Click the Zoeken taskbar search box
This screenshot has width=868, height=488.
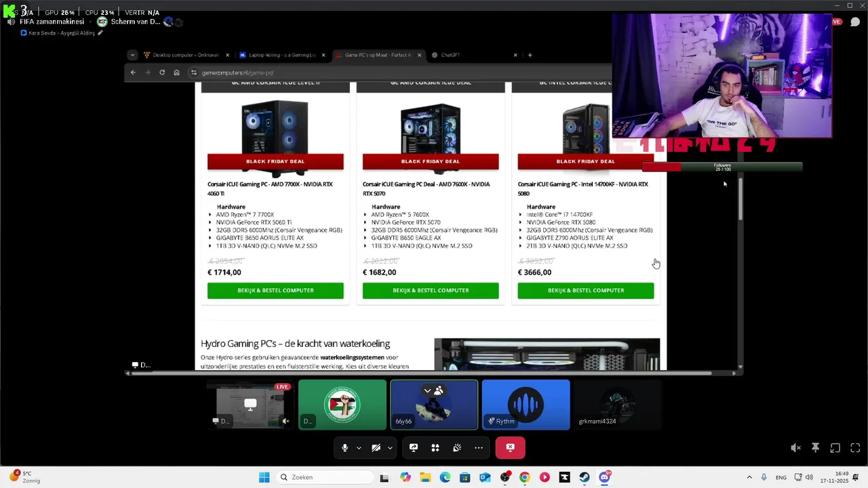[x=324, y=477]
